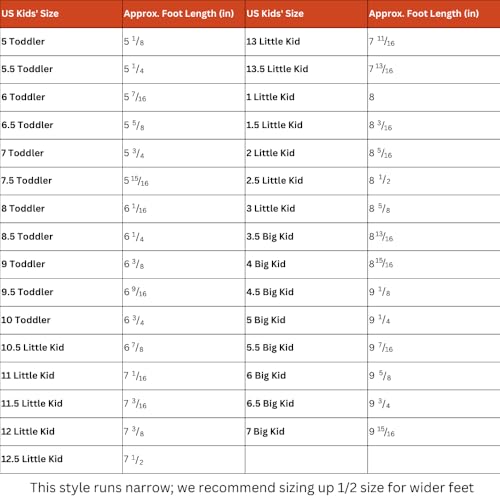500x500 pixels.
Task: Click the 1 Little Kid foot length value 8
Action: tap(372, 97)
